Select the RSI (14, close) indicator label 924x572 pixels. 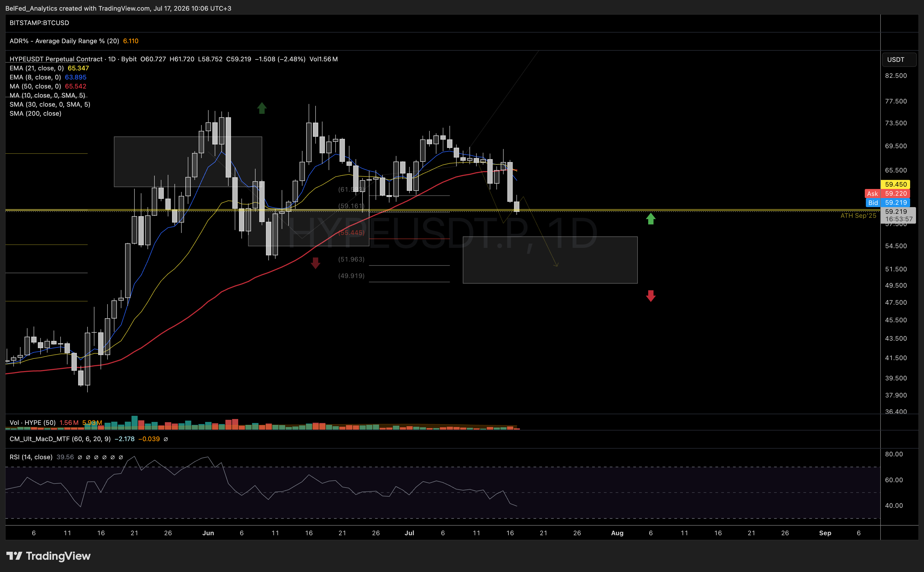[x=31, y=457]
